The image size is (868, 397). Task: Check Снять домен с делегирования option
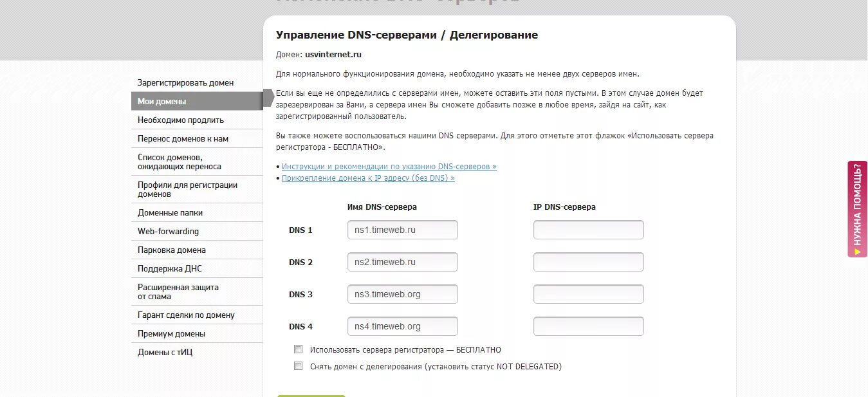[x=298, y=365]
